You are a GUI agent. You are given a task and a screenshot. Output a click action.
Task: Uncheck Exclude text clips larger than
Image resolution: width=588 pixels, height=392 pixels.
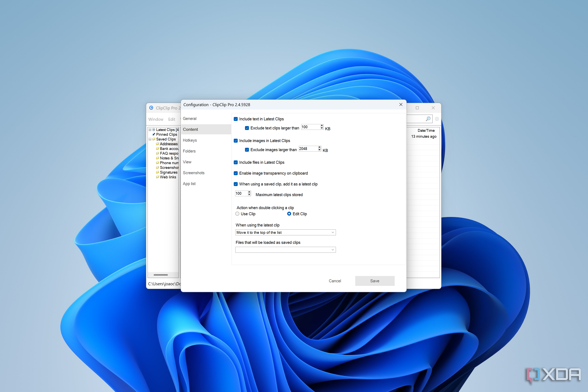[x=247, y=128]
